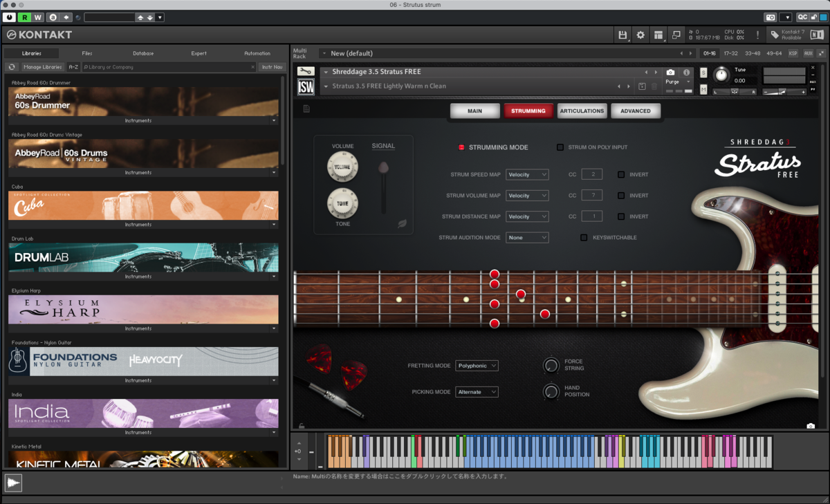Select the 17-32 channel page button

[x=730, y=53]
